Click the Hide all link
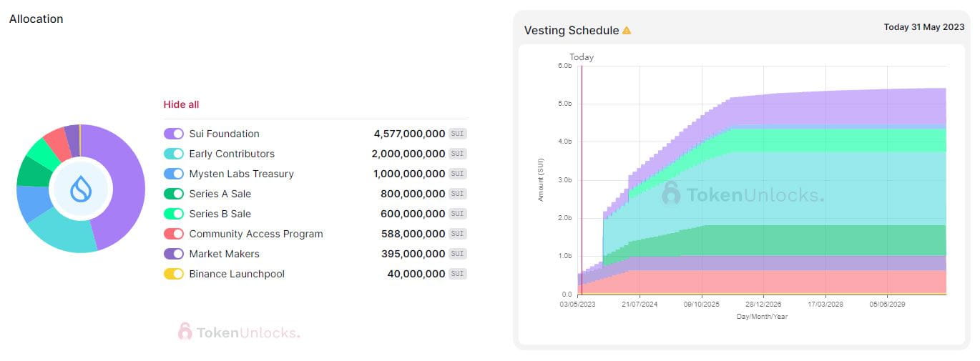Screen dimensions: 980x361 coord(181,104)
